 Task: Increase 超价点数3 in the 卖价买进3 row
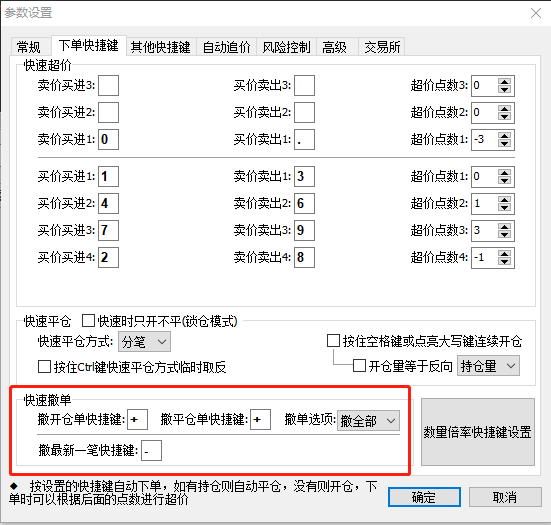pos(505,82)
